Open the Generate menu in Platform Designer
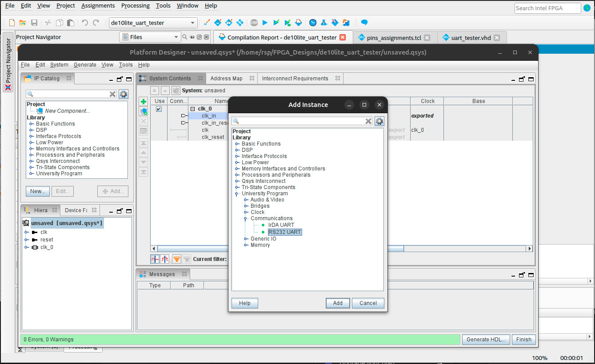Screen dimensions: 595x364 pyautogui.click(x=85, y=65)
